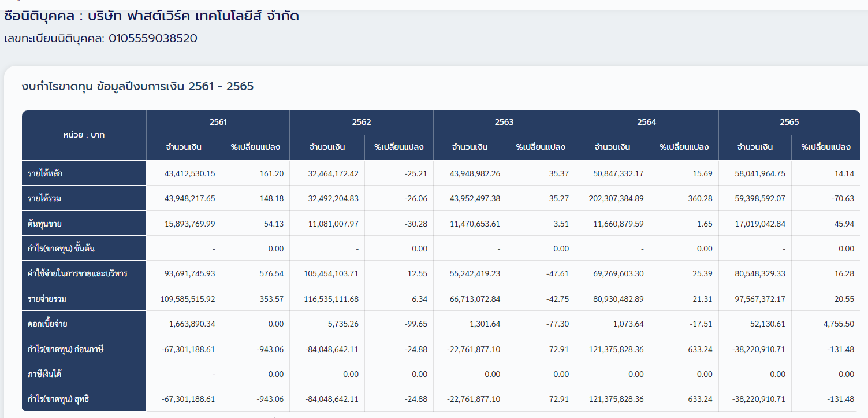Click the heading งบกำไรขาดทุน ข้อมูลปีงบการเงิน 2561 - 2565
This screenshot has height=418, width=868.
[137, 87]
